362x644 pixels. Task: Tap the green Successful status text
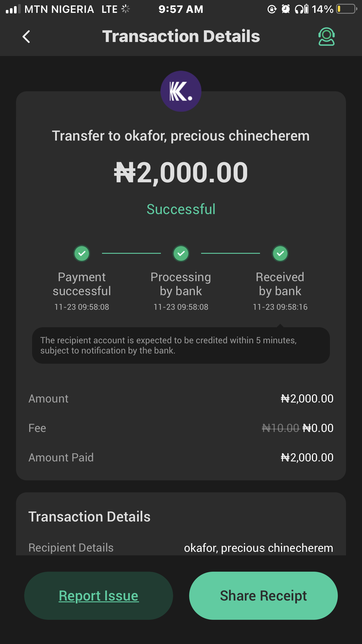(x=181, y=209)
